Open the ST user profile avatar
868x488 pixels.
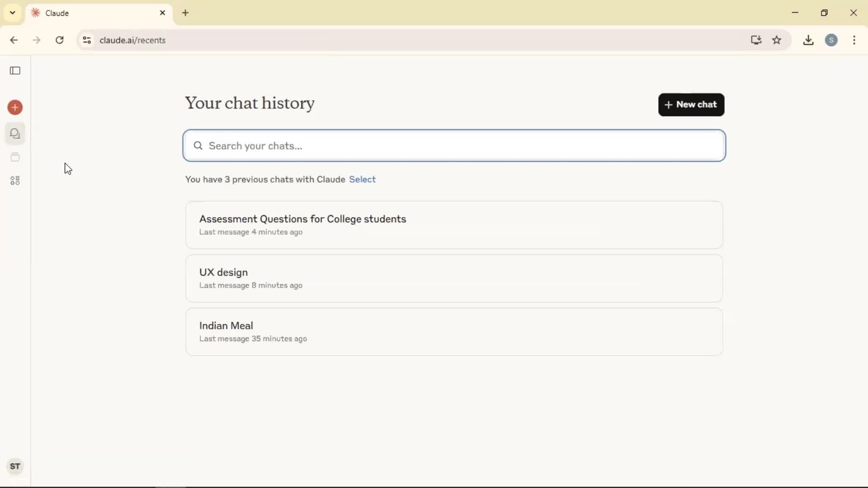pos(15,466)
